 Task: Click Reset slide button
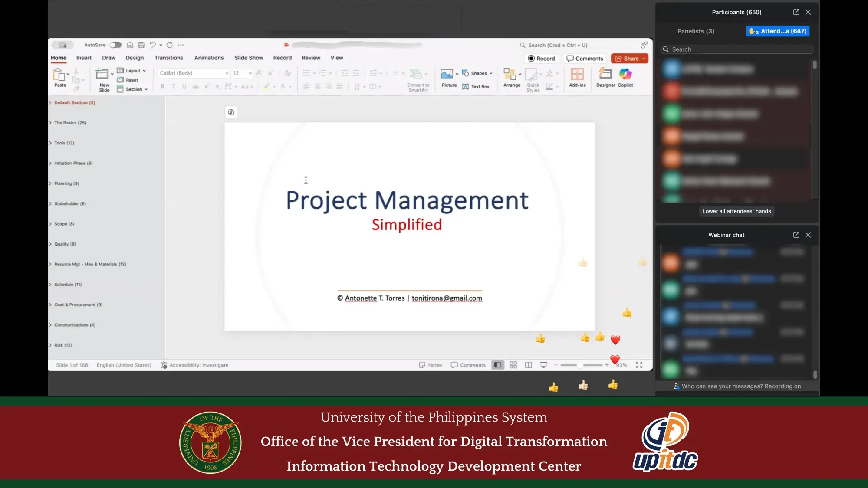click(128, 80)
